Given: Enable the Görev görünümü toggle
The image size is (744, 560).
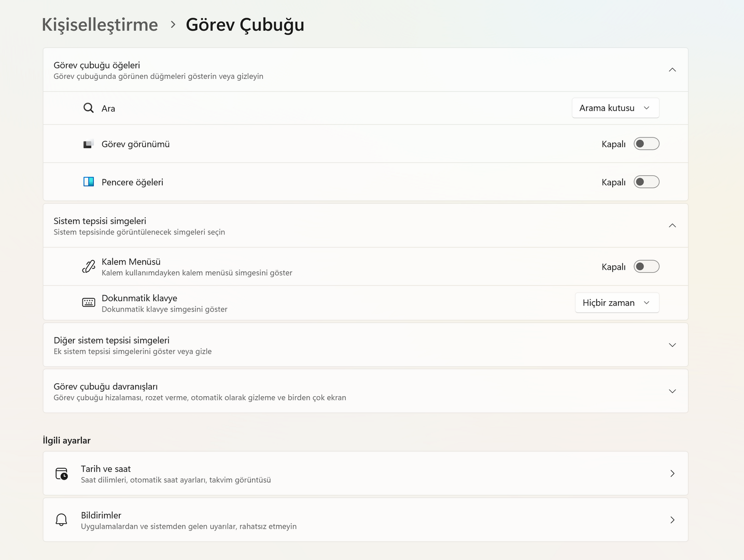Looking at the screenshot, I should pos(646,144).
